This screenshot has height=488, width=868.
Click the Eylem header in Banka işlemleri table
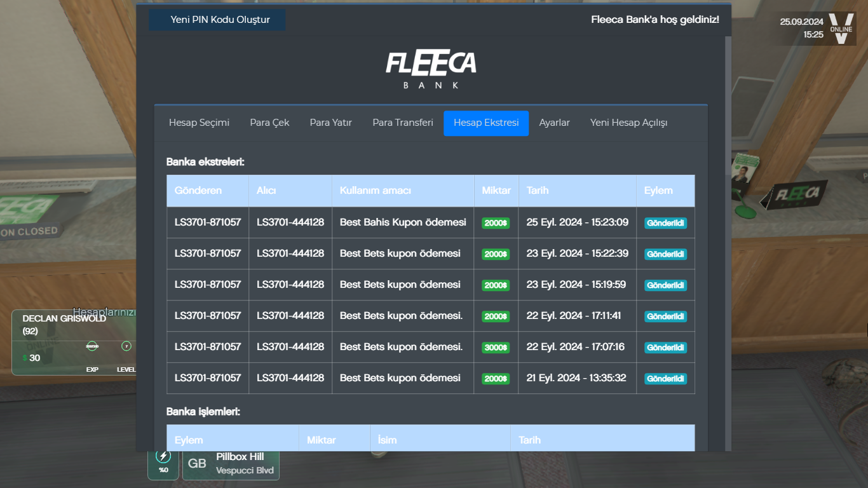233,440
